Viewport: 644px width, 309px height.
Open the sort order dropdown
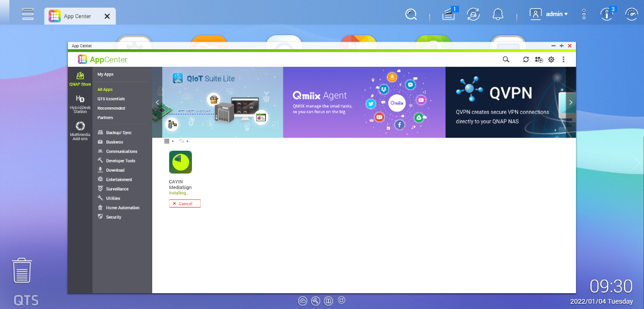click(184, 141)
